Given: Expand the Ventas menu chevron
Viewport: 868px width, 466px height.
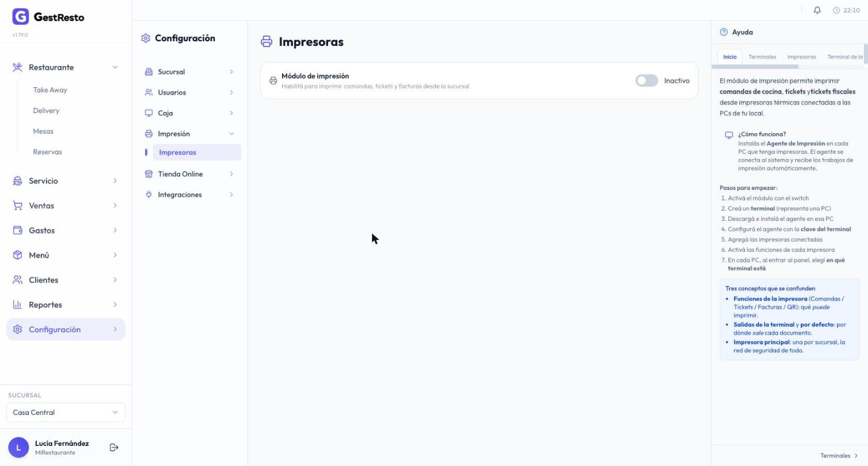Looking at the screenshot, I should coord(115,205).
